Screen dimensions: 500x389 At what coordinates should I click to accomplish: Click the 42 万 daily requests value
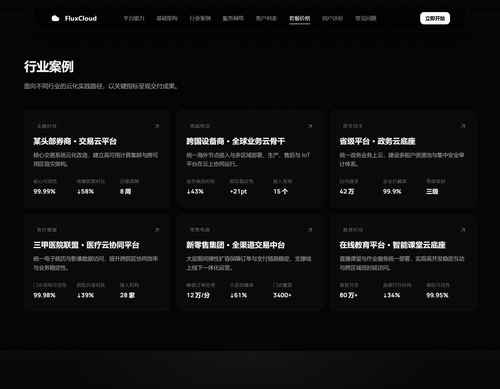click(347, 191)
